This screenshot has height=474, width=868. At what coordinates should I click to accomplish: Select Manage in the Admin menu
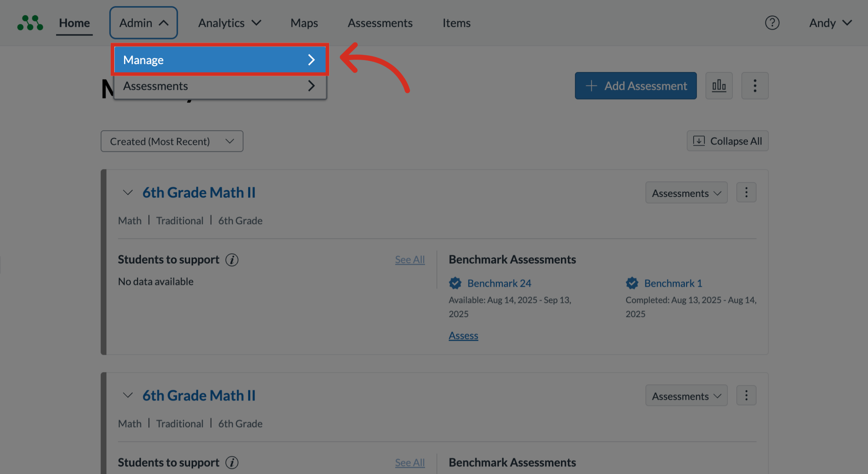[x=220, y=60]
